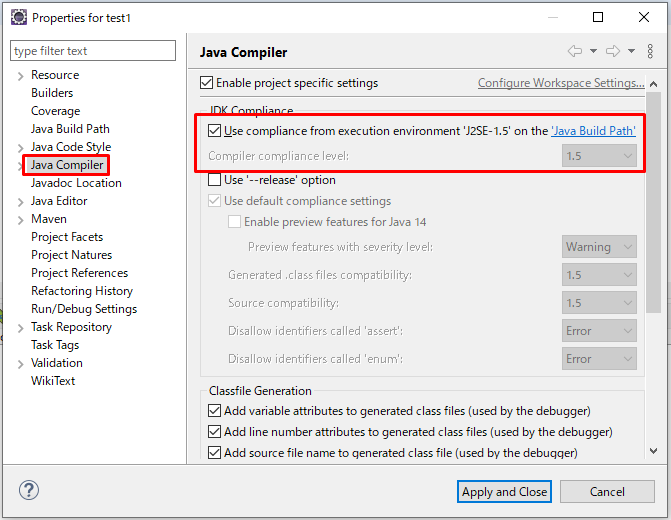
Task: Follow the 'Java Build Path' link
Action: [x=593, y=131]
